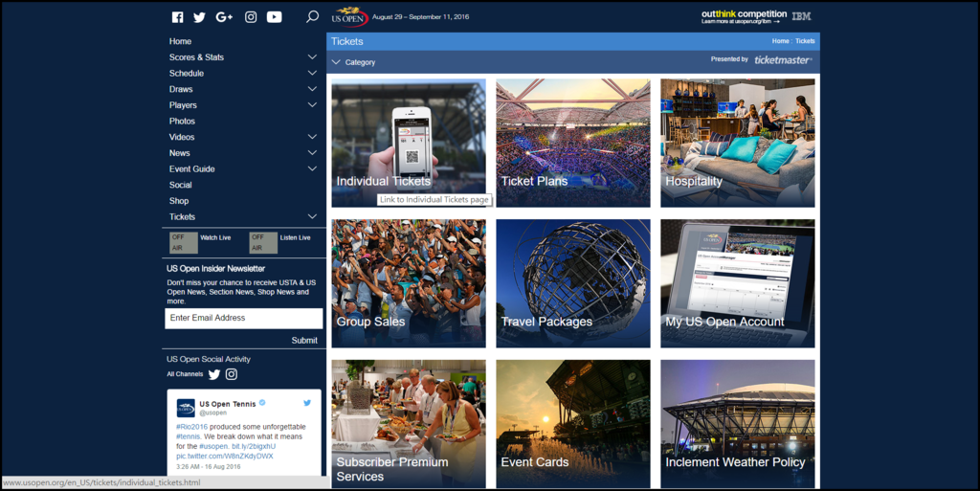Open Players menu item
The height and width of the screenshot is (491, 980).
pyautogui.click(x=183, y=105)
